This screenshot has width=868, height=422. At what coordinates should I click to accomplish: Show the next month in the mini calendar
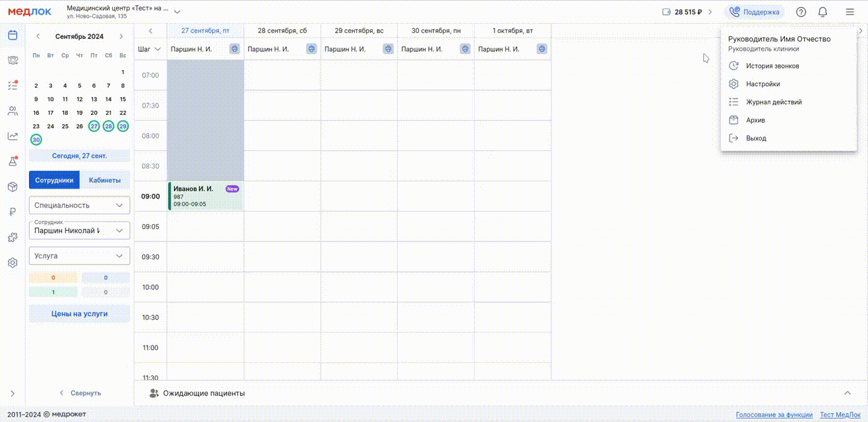[x=121, y=37]
